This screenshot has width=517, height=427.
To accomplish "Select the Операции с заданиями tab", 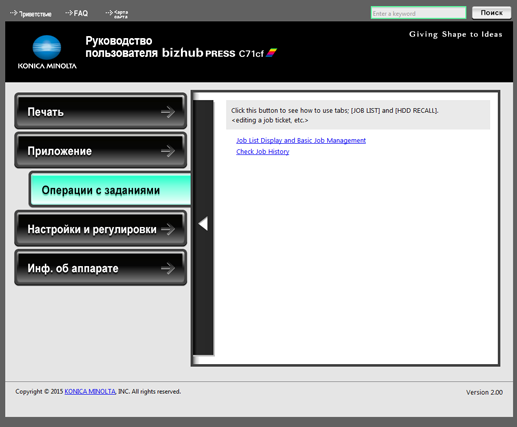I will pyautogui.click(x=110, y=190).
